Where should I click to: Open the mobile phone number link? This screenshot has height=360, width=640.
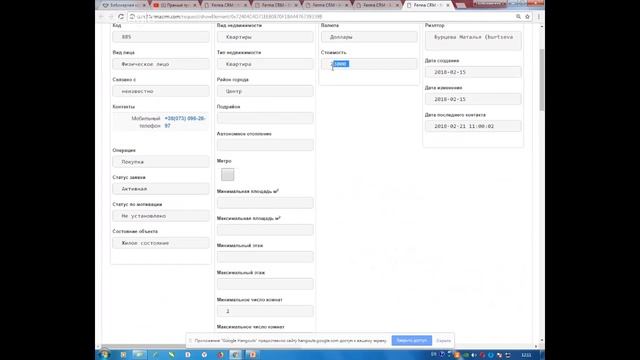(x=184, y=122)
